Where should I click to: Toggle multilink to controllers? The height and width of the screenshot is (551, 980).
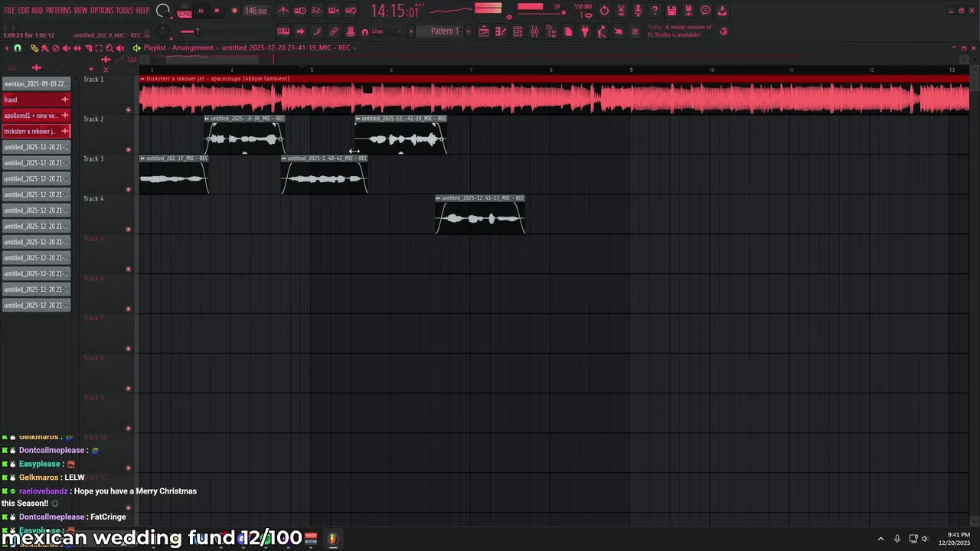click(x=334, y=31)
